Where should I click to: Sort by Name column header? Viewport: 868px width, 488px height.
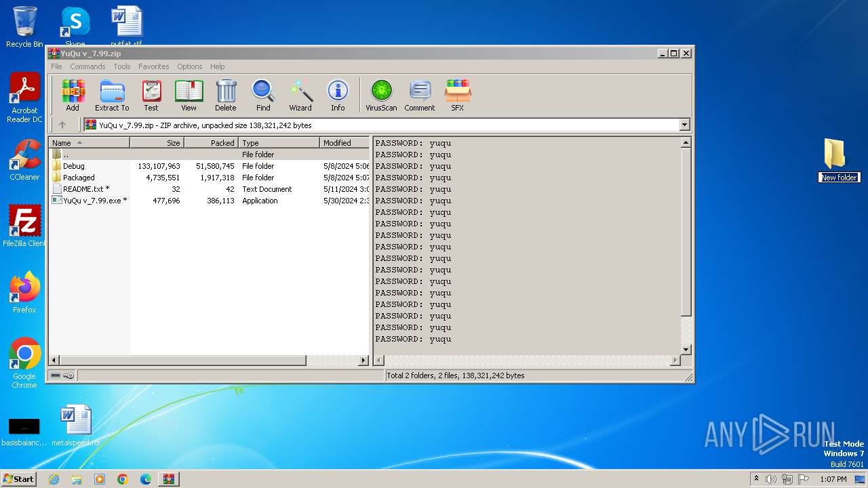90,143
